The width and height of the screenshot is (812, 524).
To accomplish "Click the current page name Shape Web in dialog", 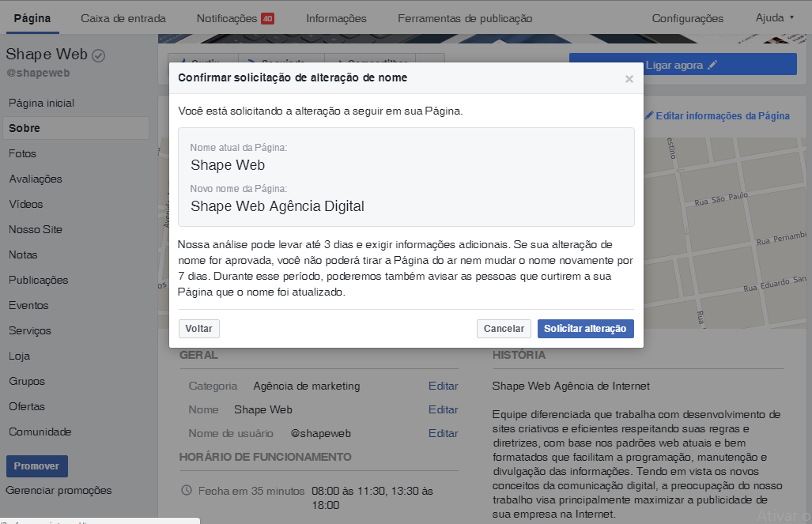I will [x=228, y=165].
